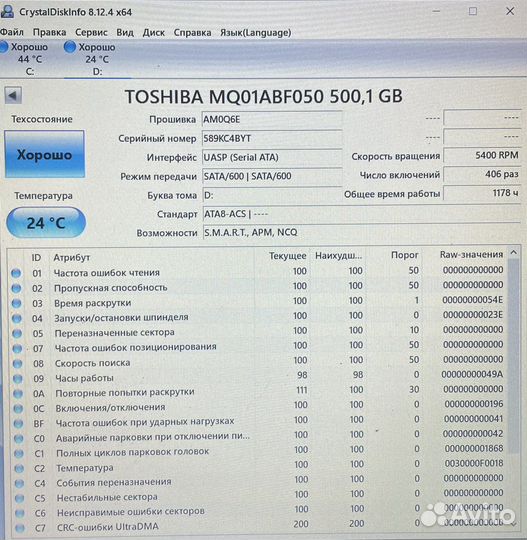Click status icon for Неисправимые ошибки секторов
Viewport: 527px width, 540px height.
tap(20, 513)
